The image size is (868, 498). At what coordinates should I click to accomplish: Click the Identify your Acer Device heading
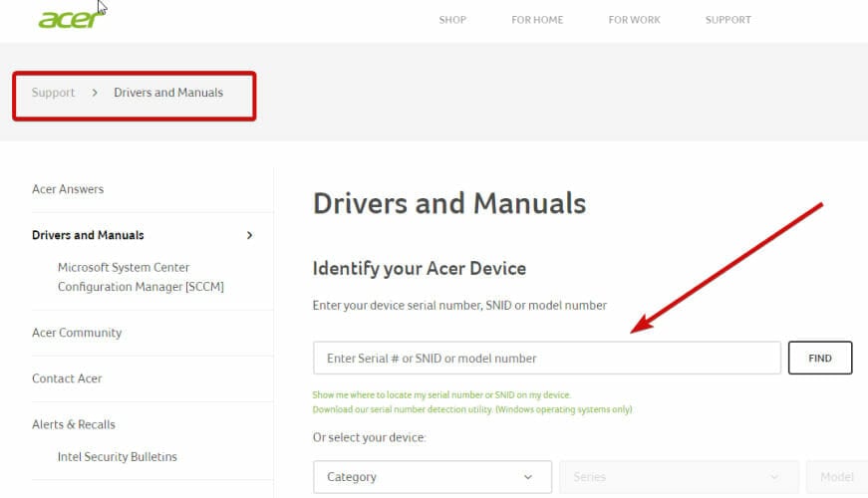point(420,268)
